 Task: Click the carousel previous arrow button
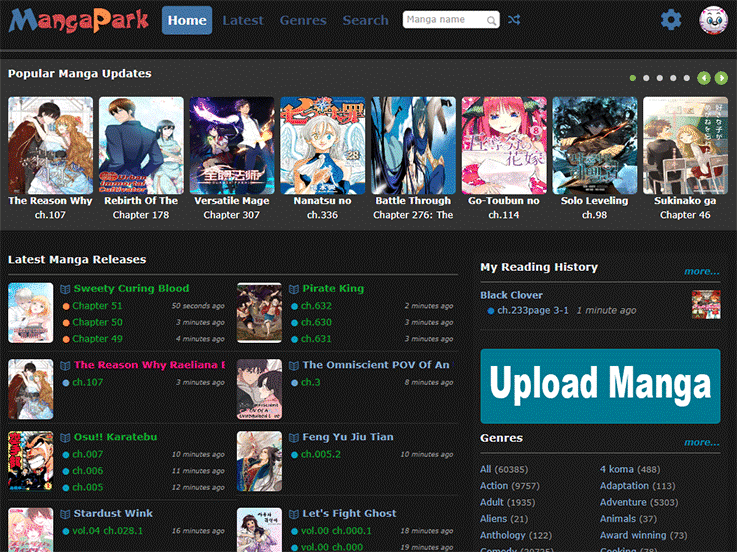[x=704, y=78]
